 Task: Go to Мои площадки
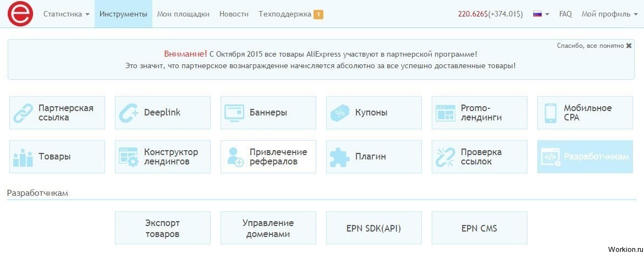[x=183, y=14]
